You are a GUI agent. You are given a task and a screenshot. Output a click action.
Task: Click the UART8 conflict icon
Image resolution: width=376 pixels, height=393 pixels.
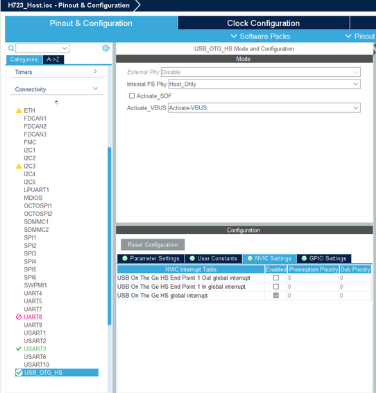tap(19, 317)
